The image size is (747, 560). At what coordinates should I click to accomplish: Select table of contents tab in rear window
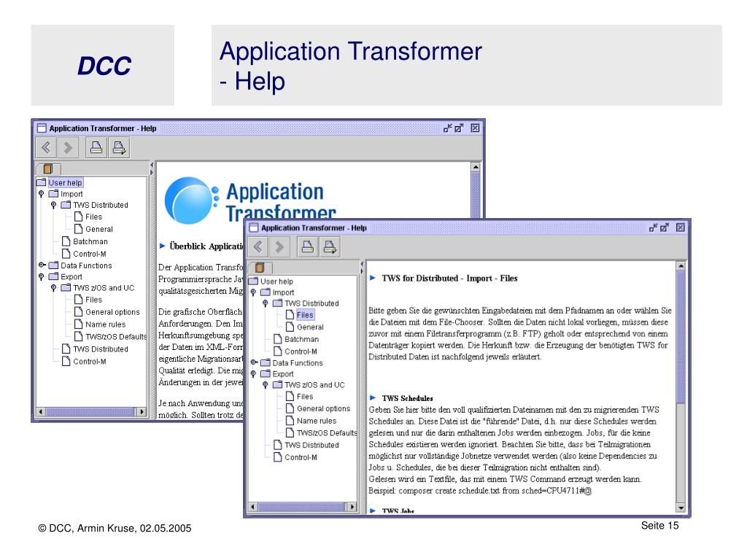(48, 168)
